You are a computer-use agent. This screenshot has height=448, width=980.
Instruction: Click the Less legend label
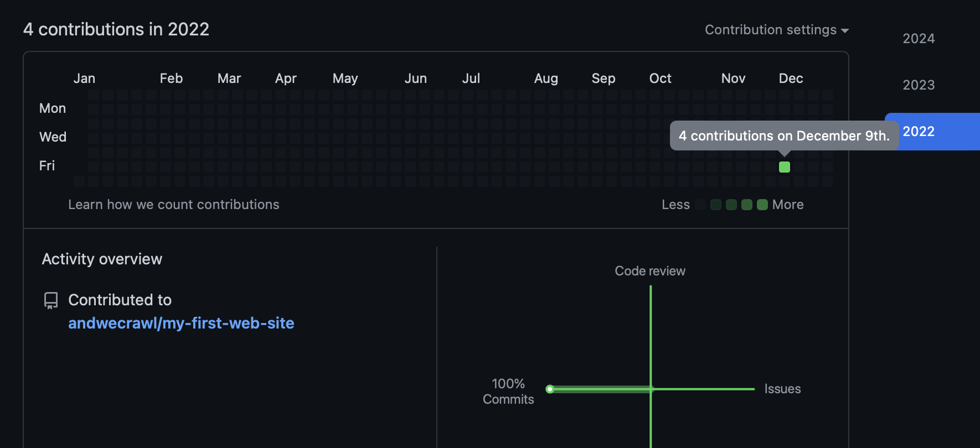675,205
